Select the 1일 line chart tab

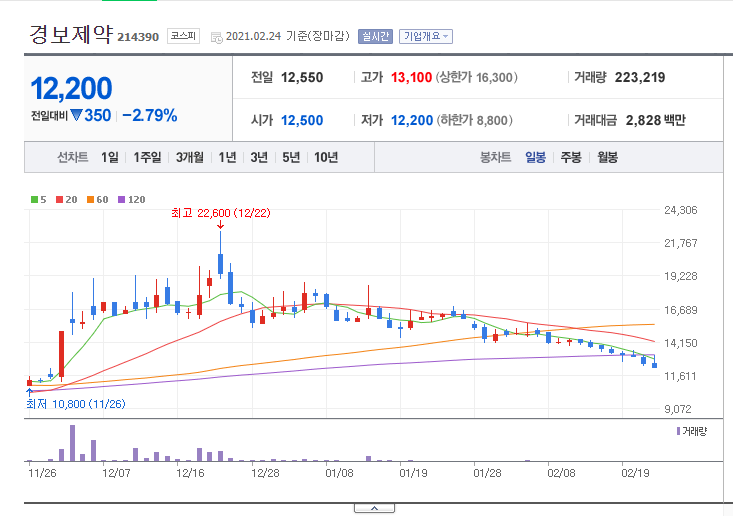tap(110, 158)
